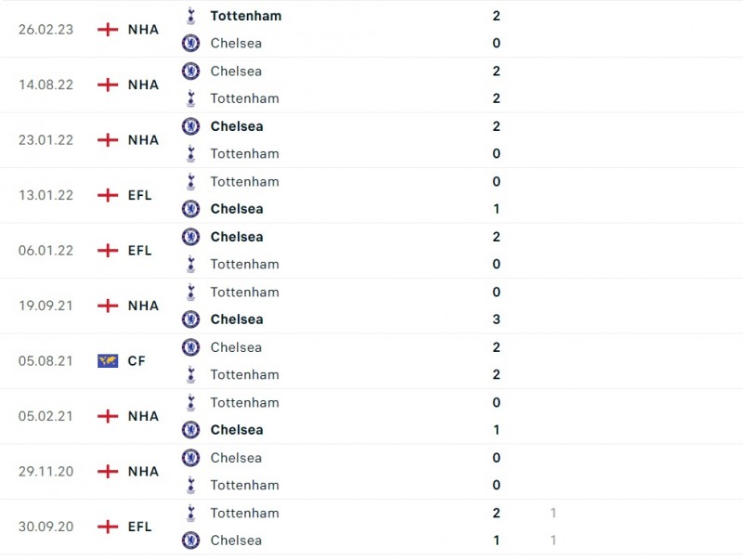
Task: Click the score 3 next to Chelsea on 19.09.21
Action: (496, 319)
